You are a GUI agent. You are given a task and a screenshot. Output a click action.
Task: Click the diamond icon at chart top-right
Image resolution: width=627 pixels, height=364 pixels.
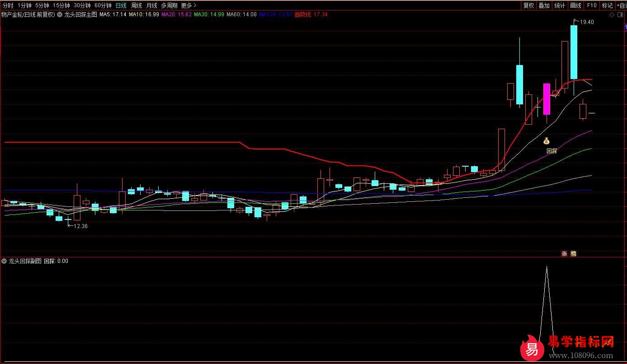pos(612,15)
